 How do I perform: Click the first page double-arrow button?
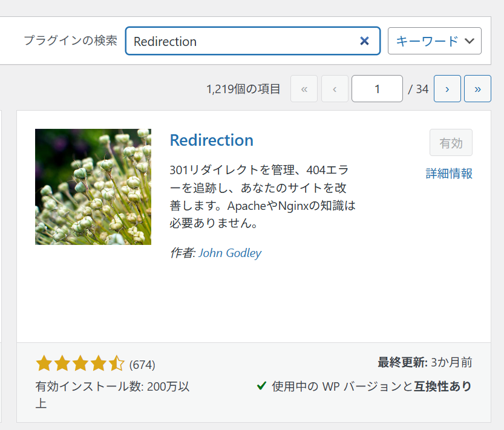304,89
